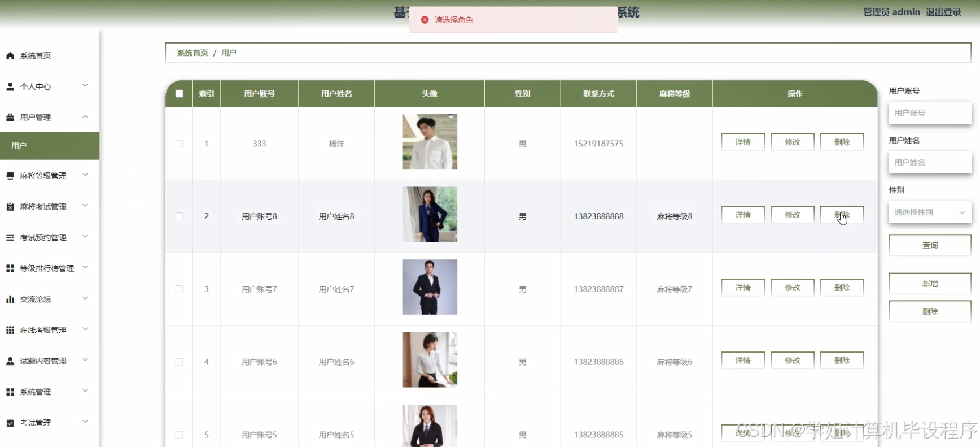Expand the 交流论坛 chevron
Image resolution: width=980 pixels, height=447 pixels.
(x=85, y=298)
